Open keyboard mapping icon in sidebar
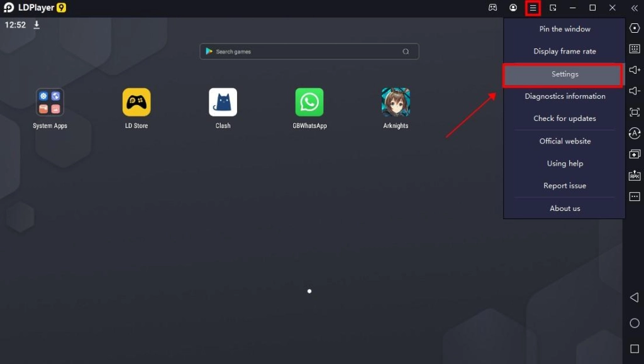This screenshot has width=644, height=364. 635,49
